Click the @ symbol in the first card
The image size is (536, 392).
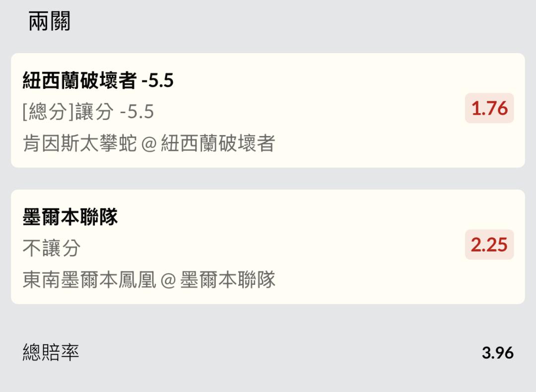[148, 144]
